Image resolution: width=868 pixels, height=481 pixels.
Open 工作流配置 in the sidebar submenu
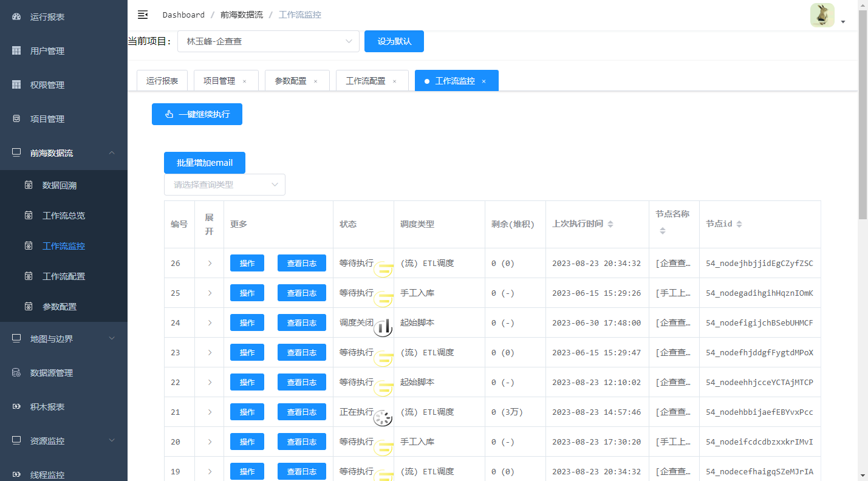coord(64,276)
